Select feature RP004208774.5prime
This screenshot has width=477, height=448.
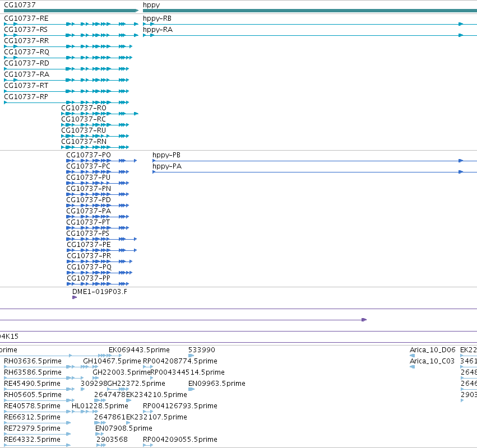pyautogui.click(x=180, y=361)
